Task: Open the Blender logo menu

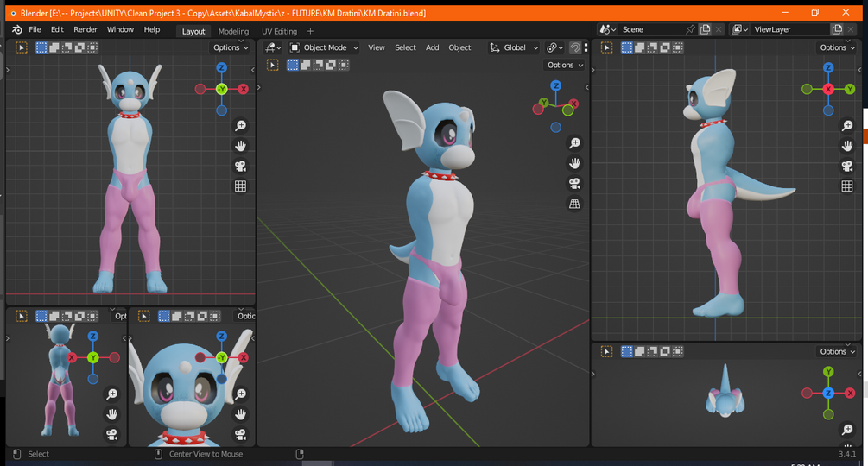Action: coord(17,30)
